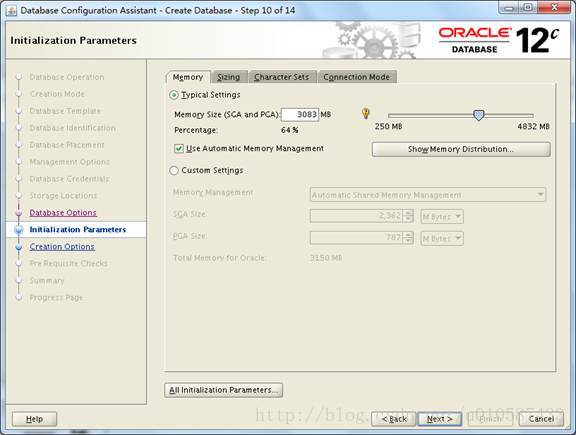Viewport: 576px width, 435px height.
Task: Switch to the Sizing tab
Action: (x=229, y=77)
